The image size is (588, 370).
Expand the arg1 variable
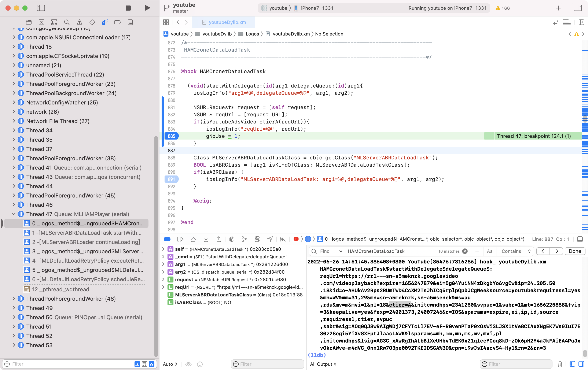(163, 264)
